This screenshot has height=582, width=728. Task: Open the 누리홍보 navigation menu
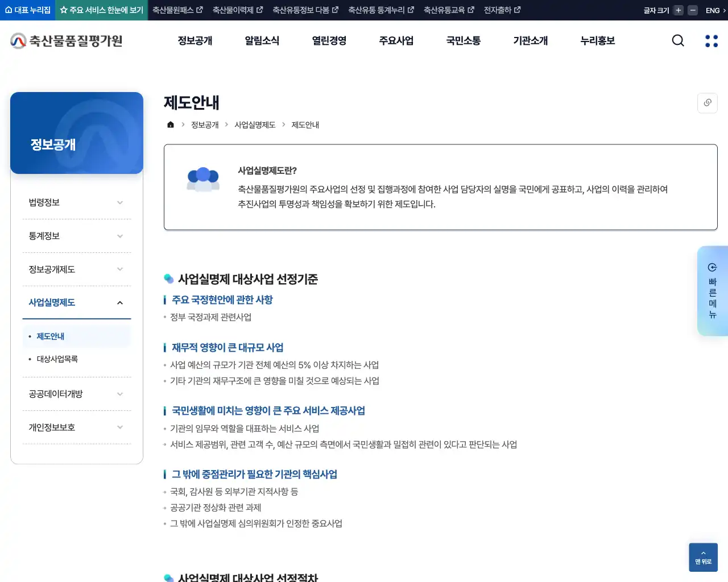pos(597,40)
